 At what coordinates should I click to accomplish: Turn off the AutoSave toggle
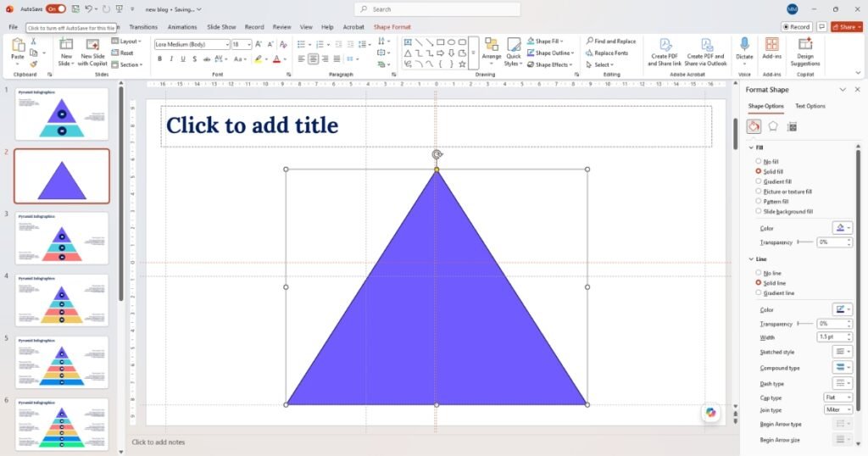pos(56,8)
